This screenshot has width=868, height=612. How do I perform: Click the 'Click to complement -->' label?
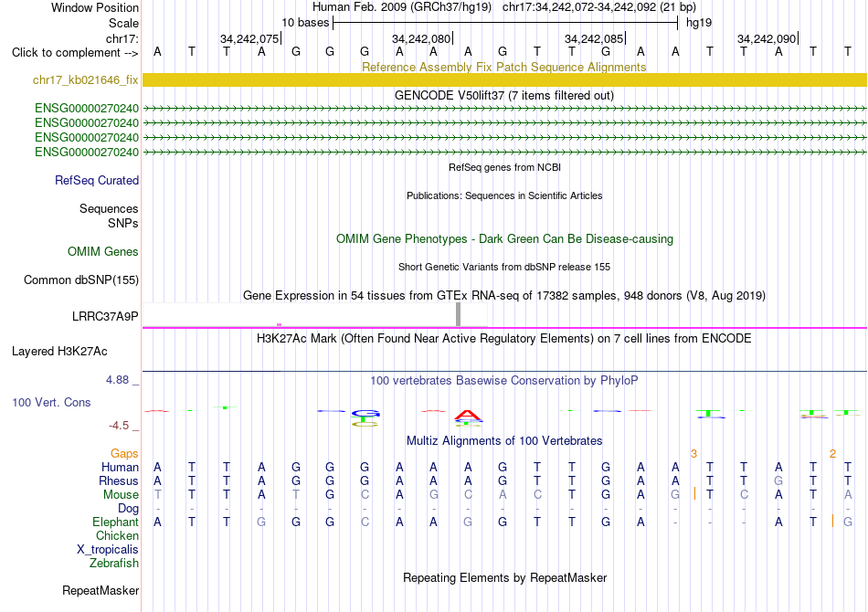[75, 53]
